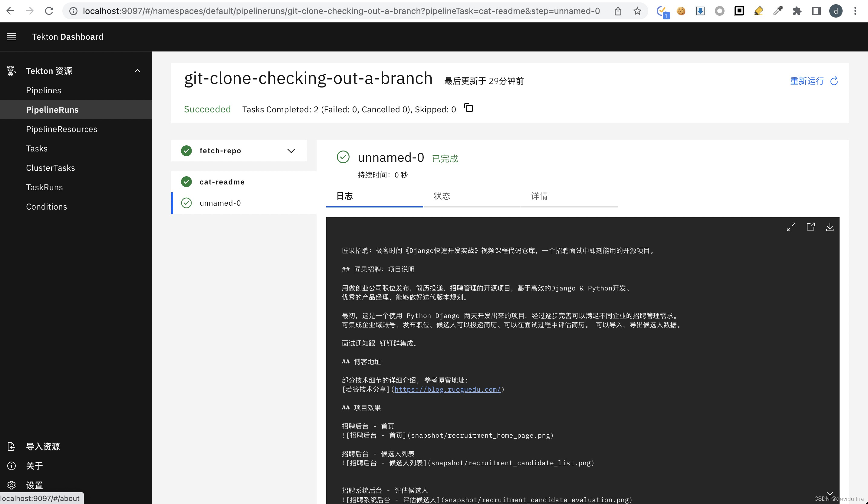Click the yellow highlighter extension icon
This screenshot has width=868, height=504.
(758, 11)
